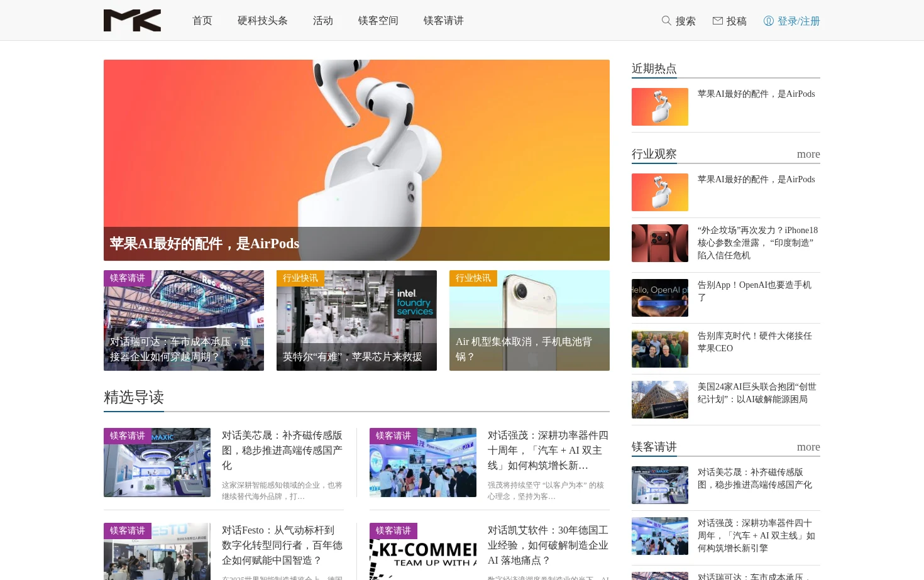Screen dimensions: 924x580
Task: Read "外企坟场"再次发力 iPhone18 article
Action: [x=758, y=243]
